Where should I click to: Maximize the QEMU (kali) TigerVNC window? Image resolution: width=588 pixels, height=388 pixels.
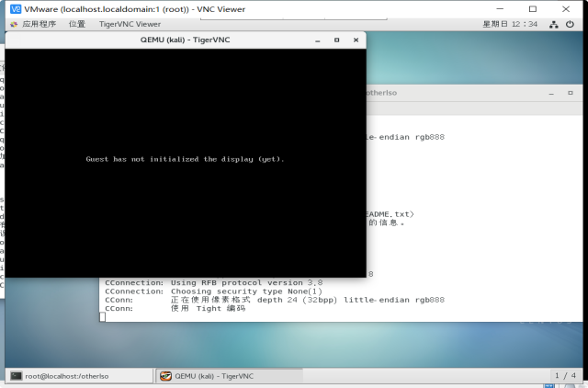coord(337,40)
